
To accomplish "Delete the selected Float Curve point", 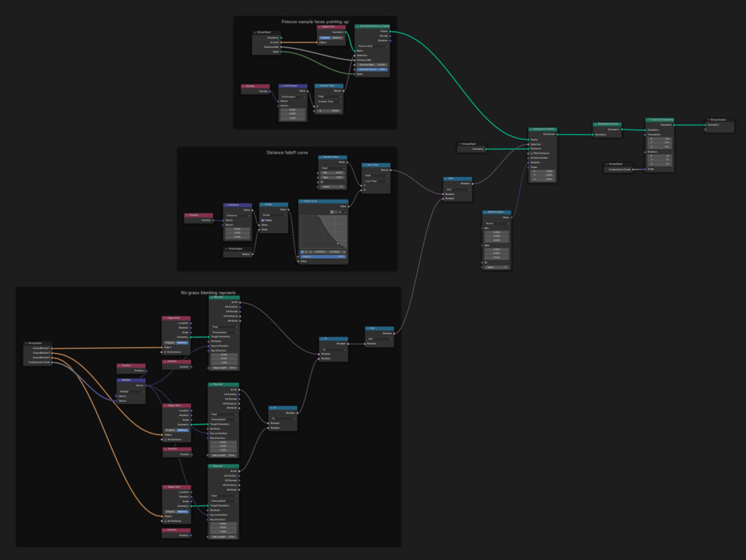I will tap(344, 252).
